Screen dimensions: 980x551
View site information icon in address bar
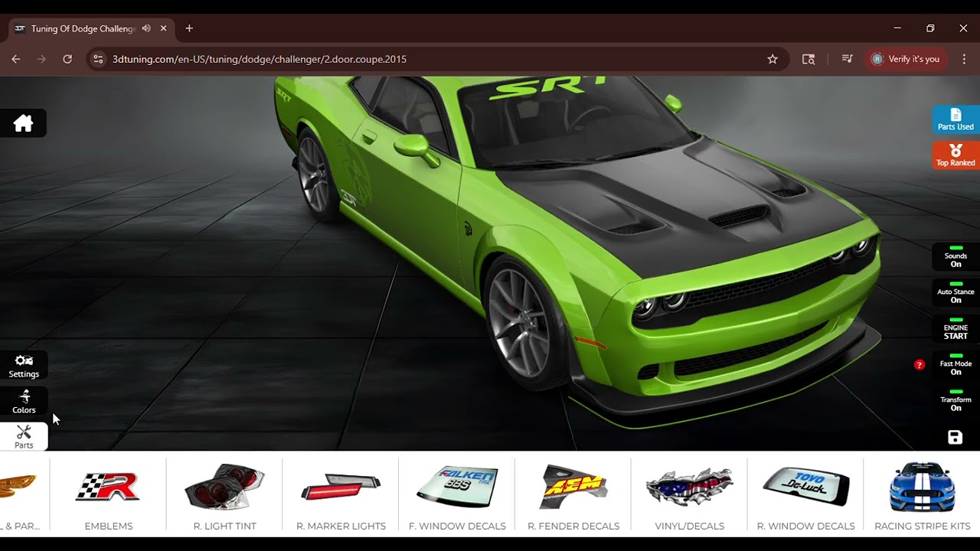click(x=97, y=59)
